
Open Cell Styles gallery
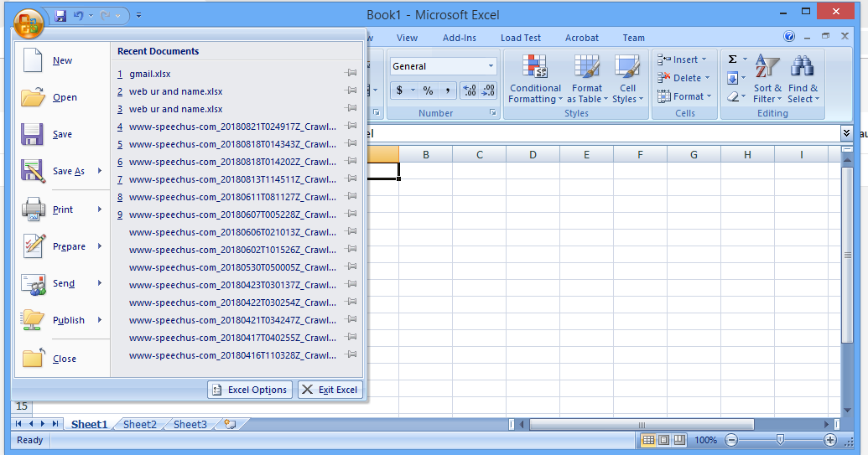click(x=628, y=79)
